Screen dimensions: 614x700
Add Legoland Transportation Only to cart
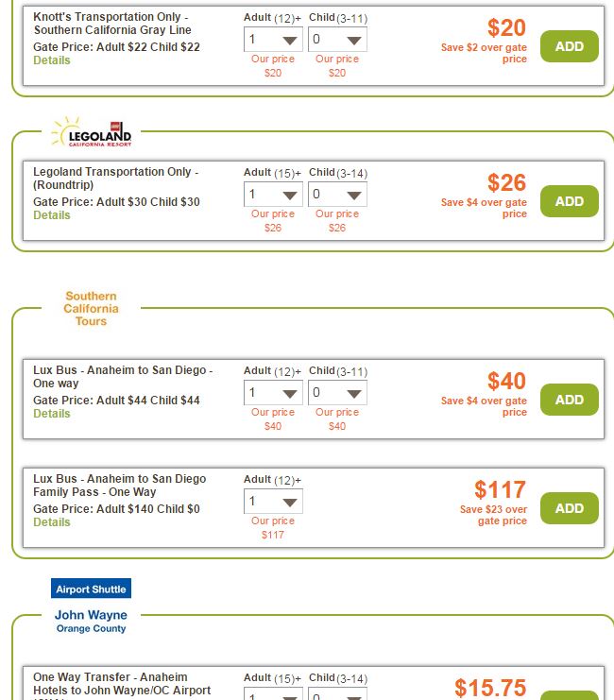[569, 201]
